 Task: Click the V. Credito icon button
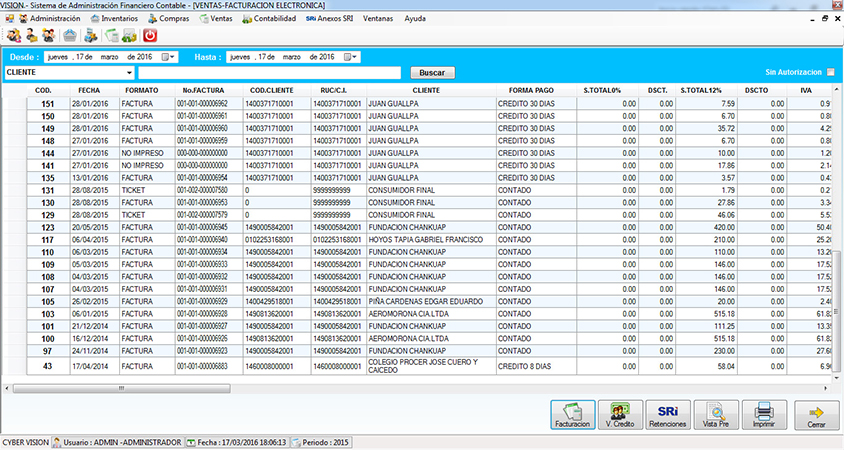(x=620, y=413)
